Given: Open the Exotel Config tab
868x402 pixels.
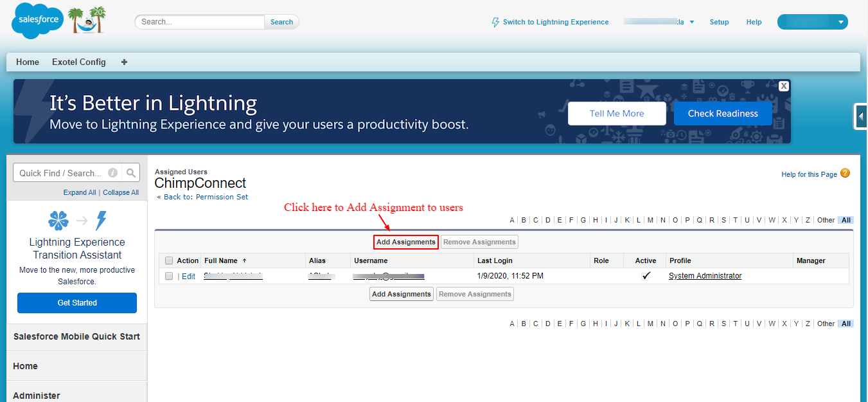Looking at the screenshot, I should coord(79,62).
